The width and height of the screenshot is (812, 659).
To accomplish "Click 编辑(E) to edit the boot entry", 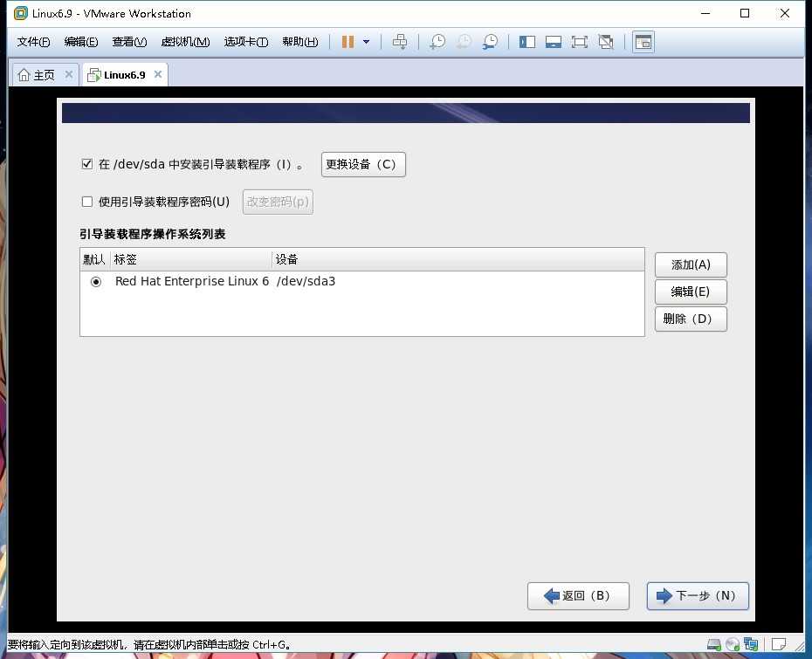I will click(691, 292).
